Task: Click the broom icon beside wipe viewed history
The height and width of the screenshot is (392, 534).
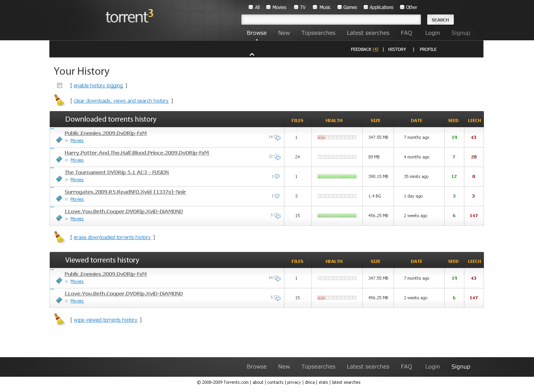Action: (x=59, y=319)
